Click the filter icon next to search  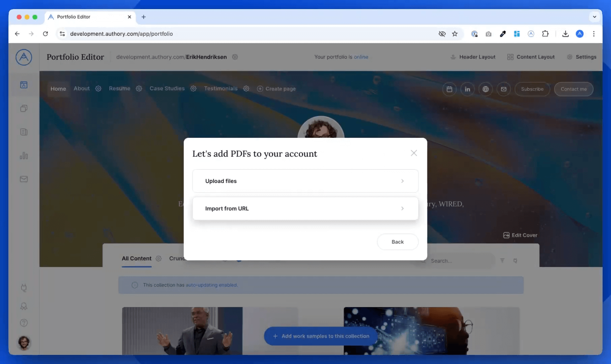[502, 261]
